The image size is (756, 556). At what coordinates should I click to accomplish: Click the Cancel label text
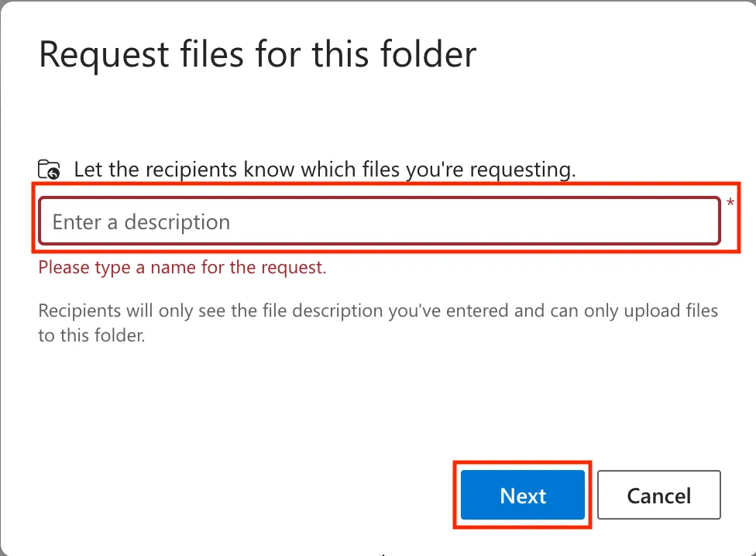(659, 496)
